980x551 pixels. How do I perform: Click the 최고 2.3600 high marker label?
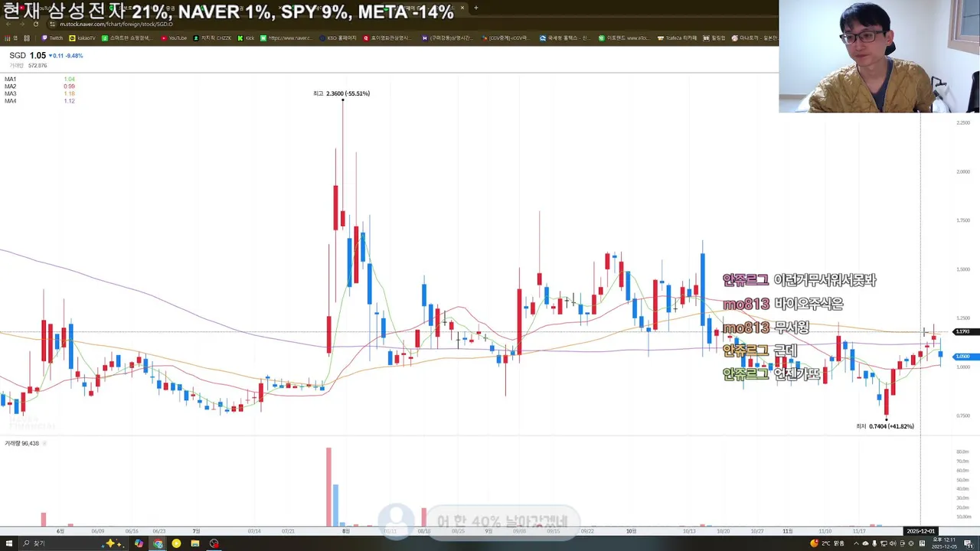click(341, 93)
